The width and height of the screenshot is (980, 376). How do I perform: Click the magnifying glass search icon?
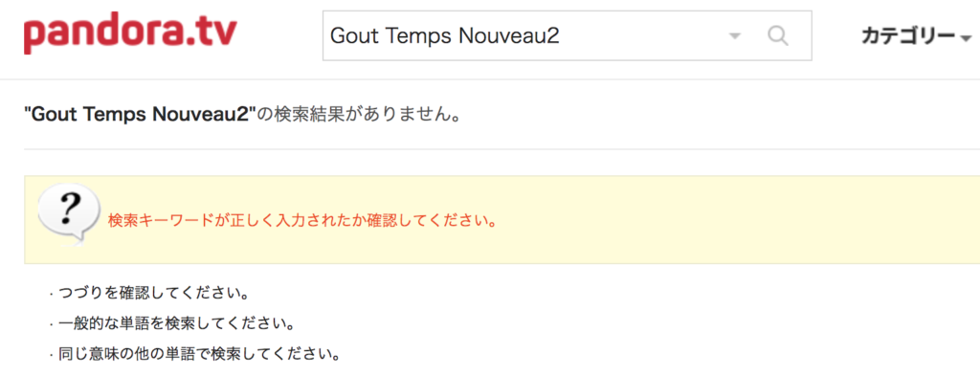tap(777, 35)
